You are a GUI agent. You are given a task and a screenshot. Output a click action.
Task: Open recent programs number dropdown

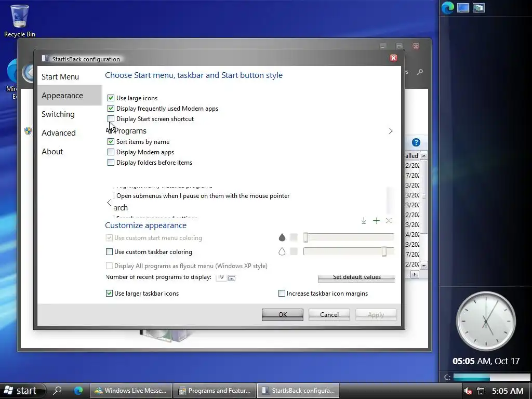[232, 278]
